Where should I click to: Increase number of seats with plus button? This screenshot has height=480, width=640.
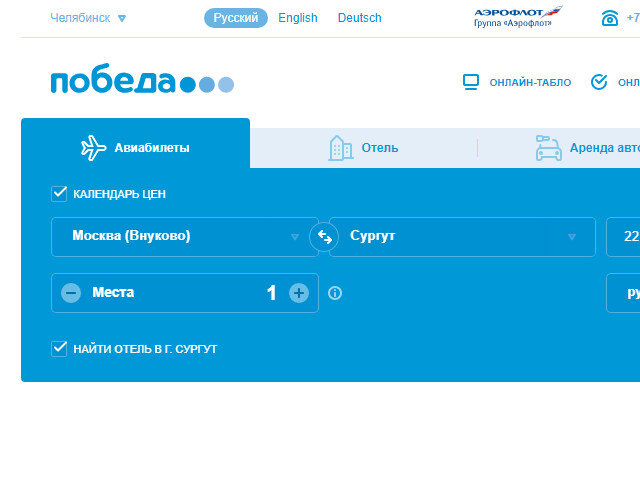tap(299, 293)
